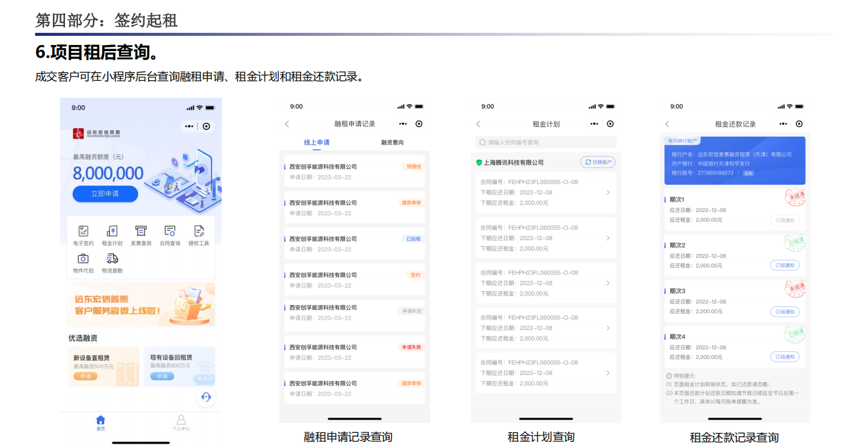The width and height of the screenshot is (868, 448).
Task: Open the 授权工具 icon
Action: (x=199, y=231)
